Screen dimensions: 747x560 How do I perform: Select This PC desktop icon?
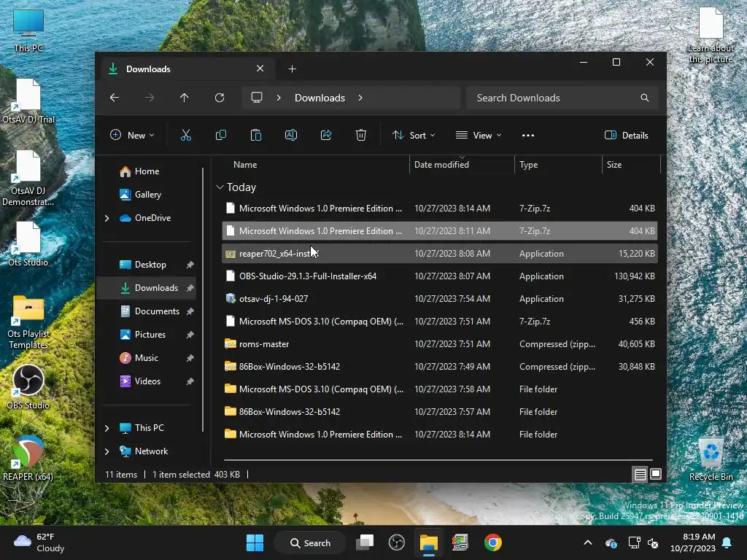(28, 29)
